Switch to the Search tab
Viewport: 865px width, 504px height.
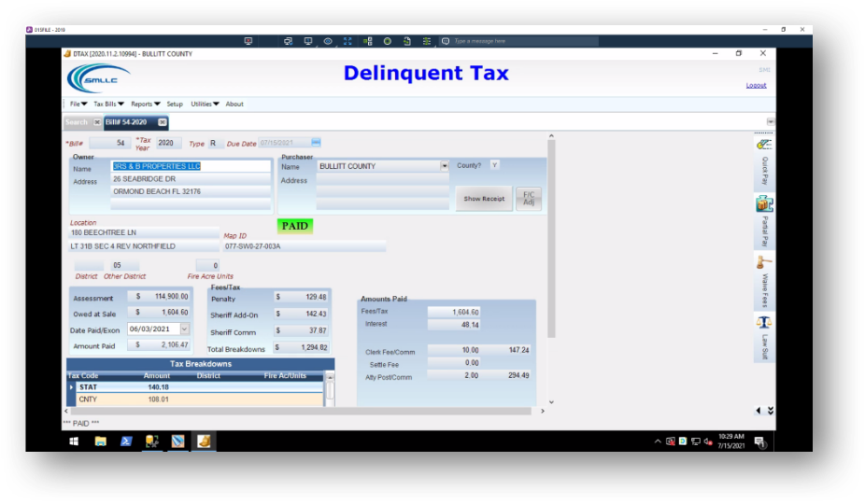(x=77, y=122)
